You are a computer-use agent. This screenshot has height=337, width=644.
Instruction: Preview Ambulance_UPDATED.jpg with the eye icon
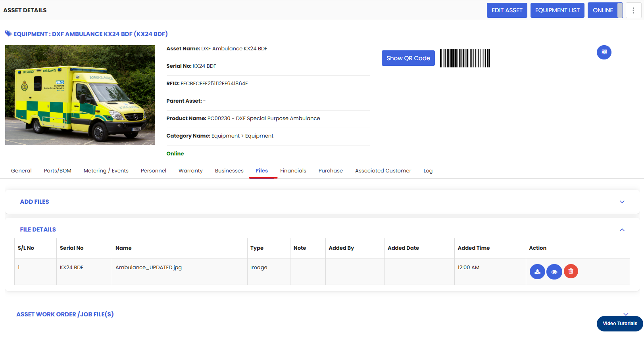[x=554, y=272]
